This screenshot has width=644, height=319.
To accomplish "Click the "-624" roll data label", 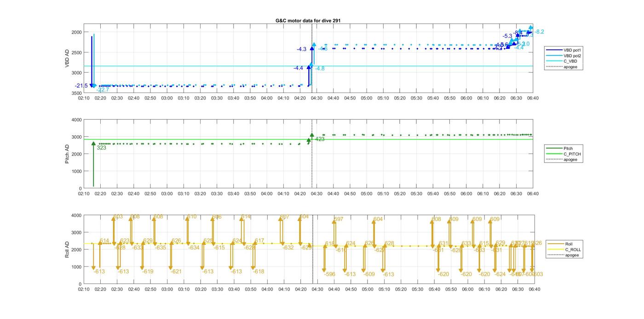I will [500, 274].
